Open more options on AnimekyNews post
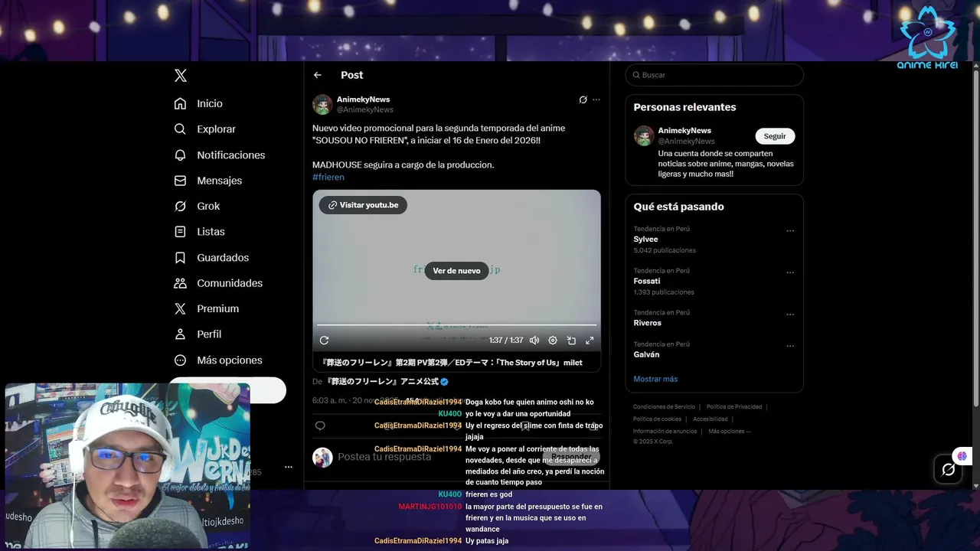980x551 pixels. pos(596,99)
